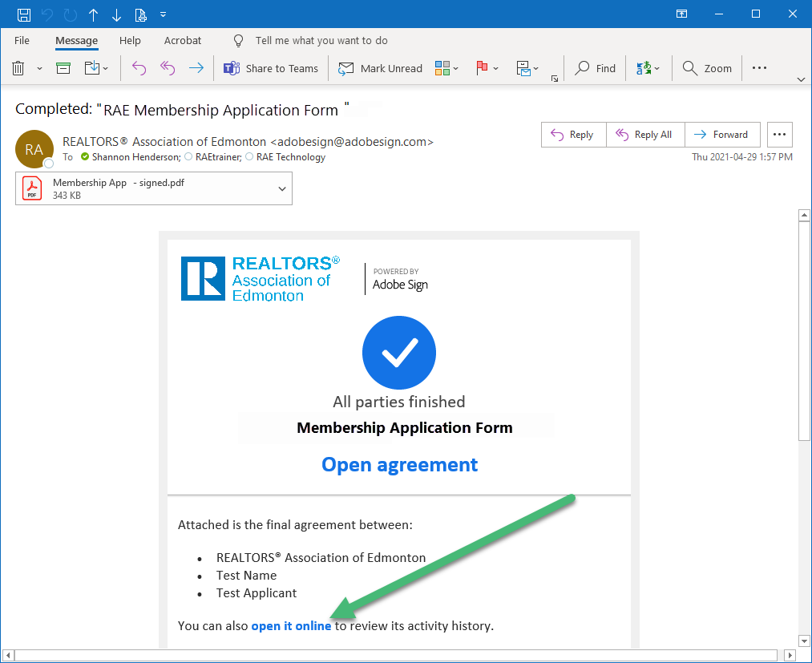This screenshot has width=812, height=663.
Task: Click the Test Applicant list entry
Action: click(x=257, y=593)
